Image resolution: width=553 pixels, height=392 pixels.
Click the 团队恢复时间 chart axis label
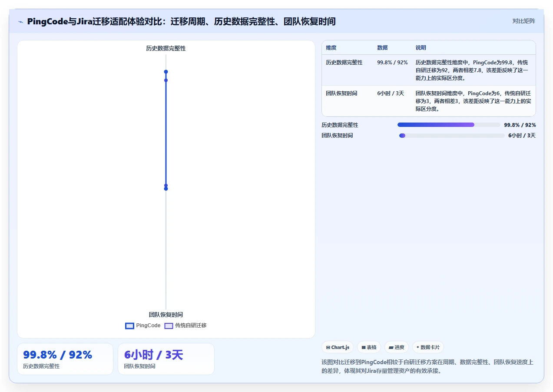[x=166, y=315]
